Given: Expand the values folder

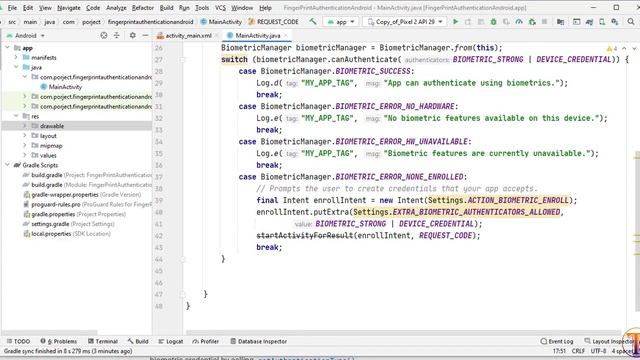Looking at the screenshot, I should point(25,156).
